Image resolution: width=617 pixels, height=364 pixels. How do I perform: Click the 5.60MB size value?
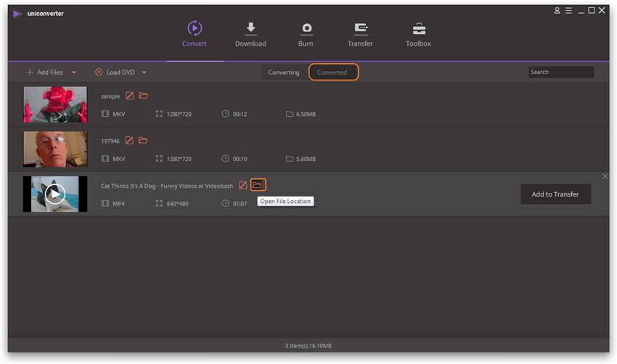(306, 159)
